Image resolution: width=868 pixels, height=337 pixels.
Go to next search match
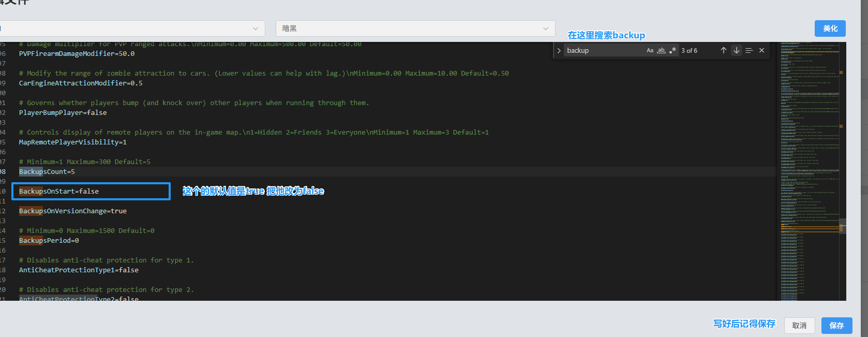click(736, 50)
